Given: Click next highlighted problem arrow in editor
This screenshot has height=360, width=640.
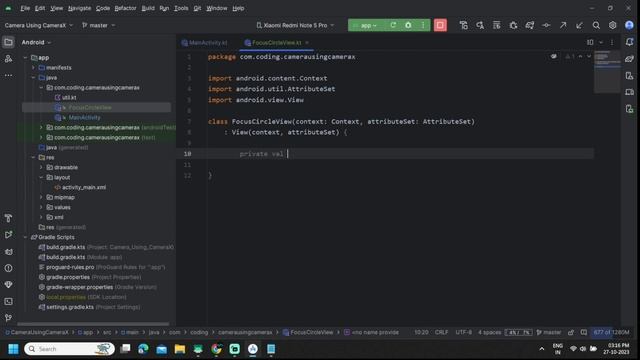Looking at the screenshot, I should [589, 56].
